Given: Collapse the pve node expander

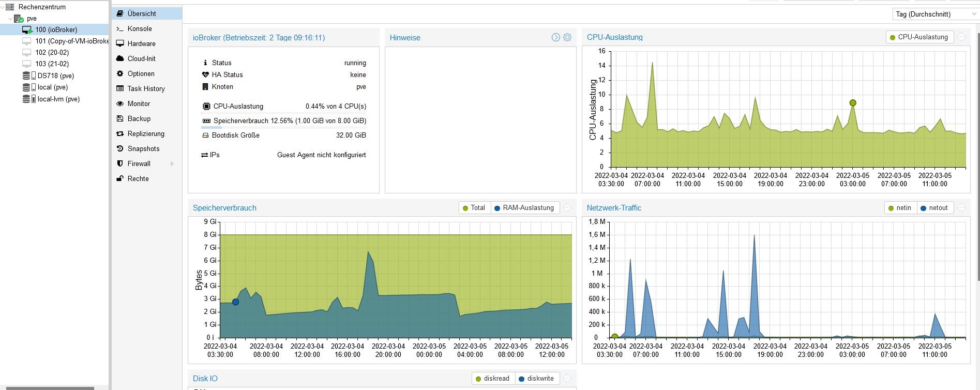Looking at the screenshot, I should pos(10,18).
